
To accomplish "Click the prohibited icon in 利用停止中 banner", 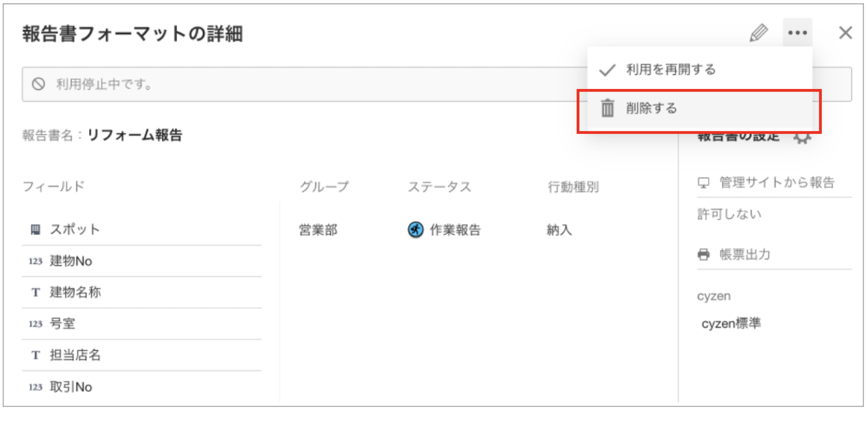I will (39, 84).
